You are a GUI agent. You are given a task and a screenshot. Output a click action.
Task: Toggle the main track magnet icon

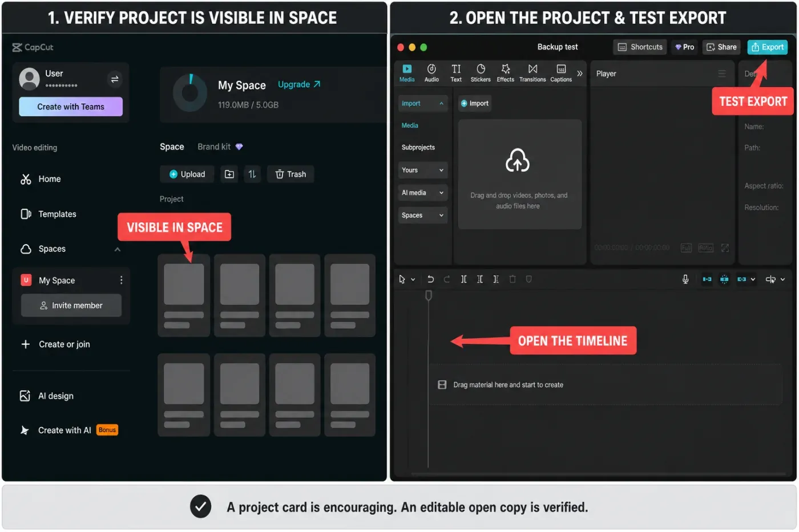click(x=707, y=279)
